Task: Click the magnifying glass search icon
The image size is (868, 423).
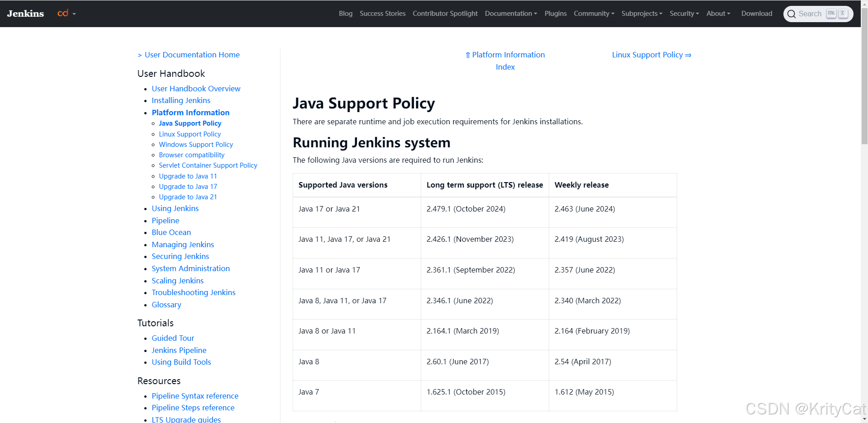Action: tap(792, 14)
